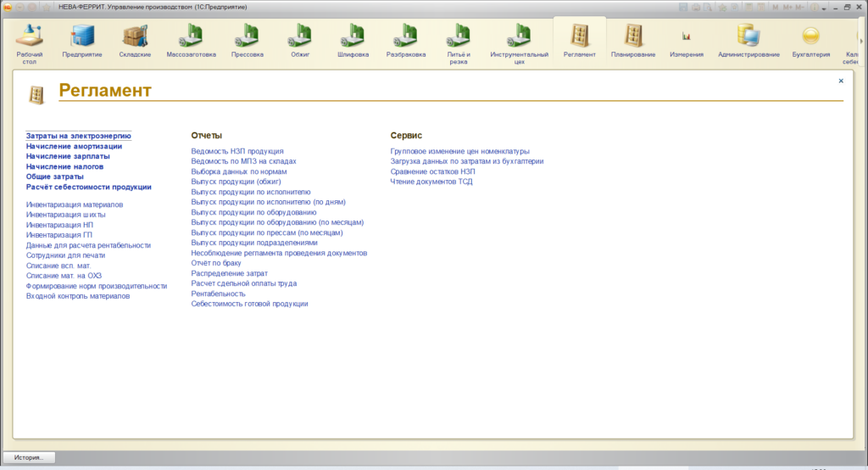This screenshot has height=470, width=868.
Task: Open Входной контроль материалов
Action: (77, 296)
